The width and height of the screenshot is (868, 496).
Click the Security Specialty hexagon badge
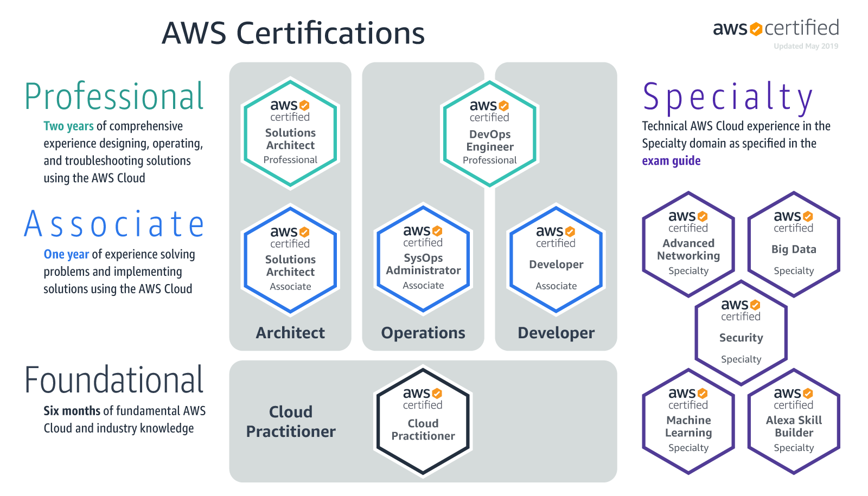741,332
